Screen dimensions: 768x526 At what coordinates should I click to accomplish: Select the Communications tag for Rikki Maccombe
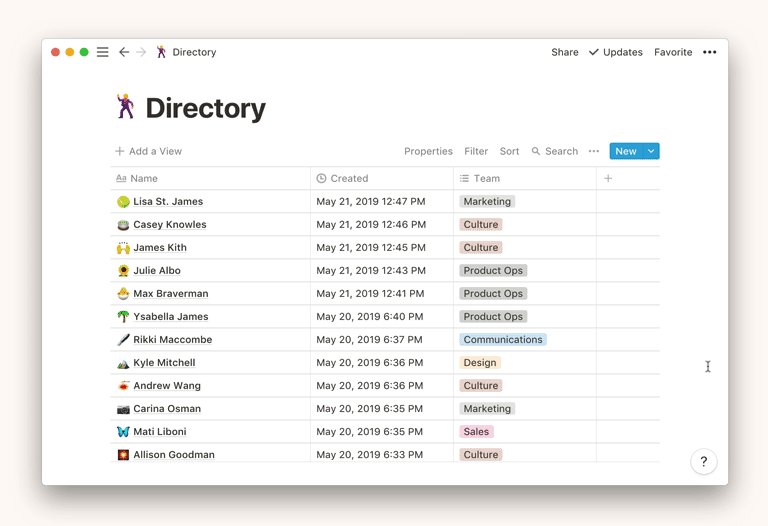[503, 340]
